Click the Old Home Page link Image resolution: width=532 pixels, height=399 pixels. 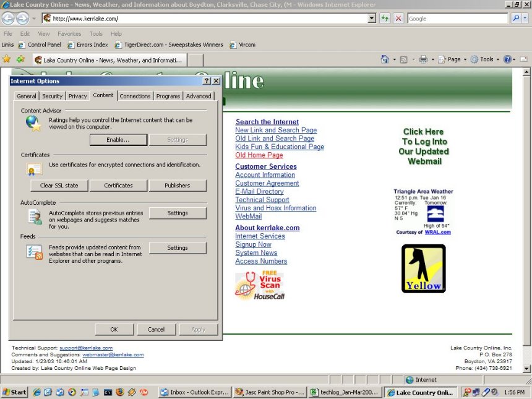click(x=259, y=155)
